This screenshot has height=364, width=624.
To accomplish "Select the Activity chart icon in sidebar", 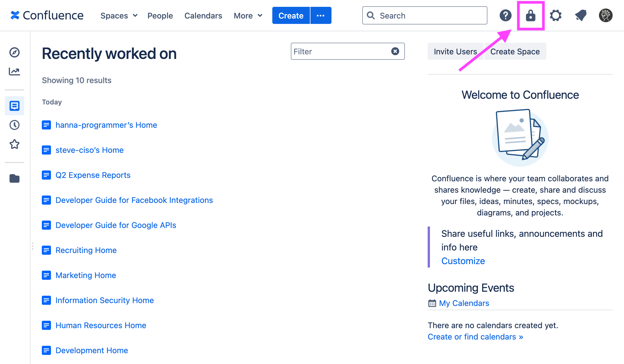I will click(x=14, y=71).
